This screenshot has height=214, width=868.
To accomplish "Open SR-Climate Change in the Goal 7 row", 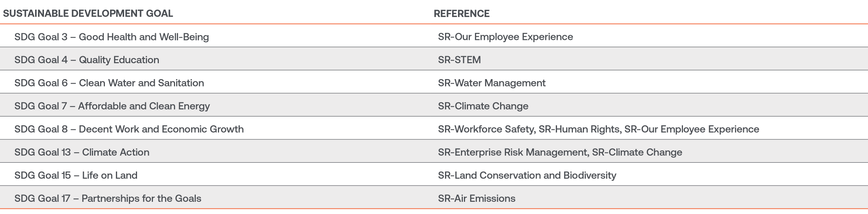I will coord(483,106).
